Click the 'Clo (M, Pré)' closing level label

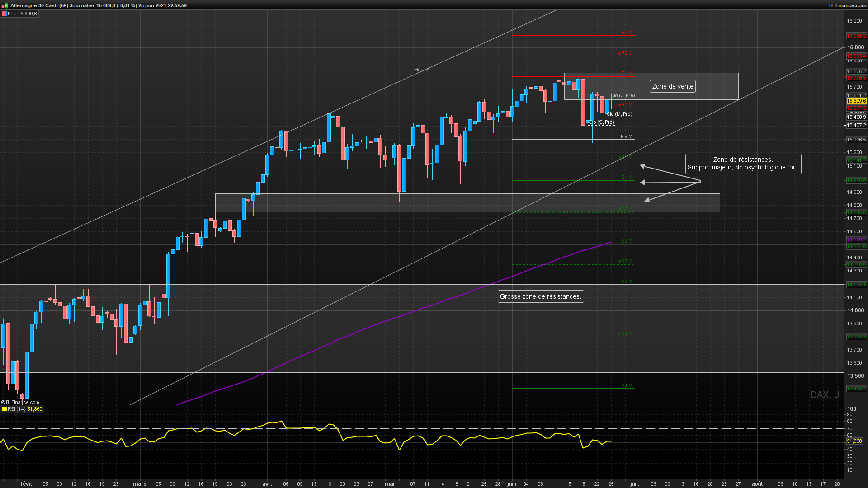[x=619, y=114]
